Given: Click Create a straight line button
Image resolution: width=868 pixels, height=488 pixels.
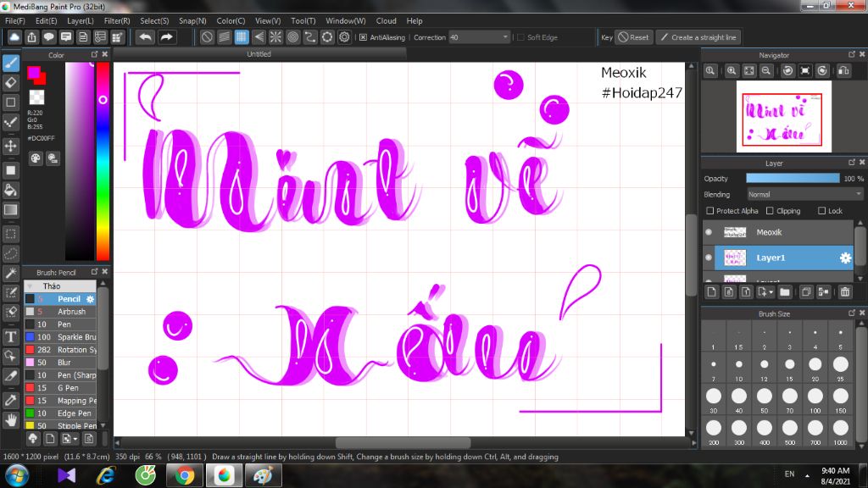Looking at the screenshot, I should (x=698, y=37).
